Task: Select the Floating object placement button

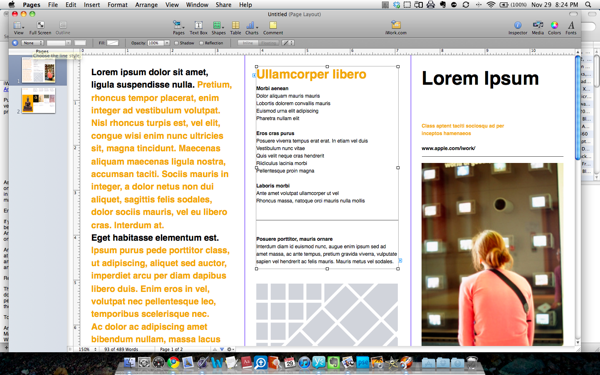Action: click(268, 43)
